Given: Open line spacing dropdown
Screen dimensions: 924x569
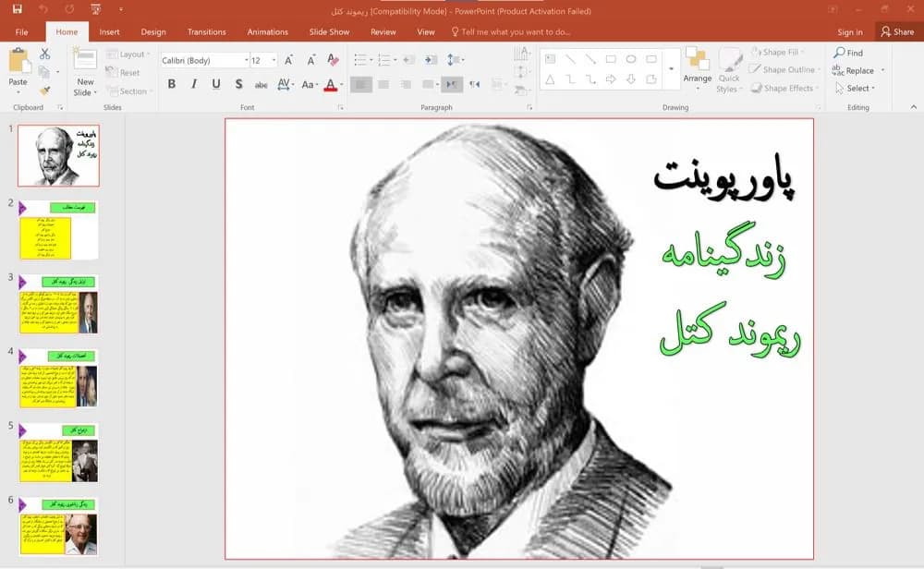Looking at the screenshot, I should [x=455, y=59].
